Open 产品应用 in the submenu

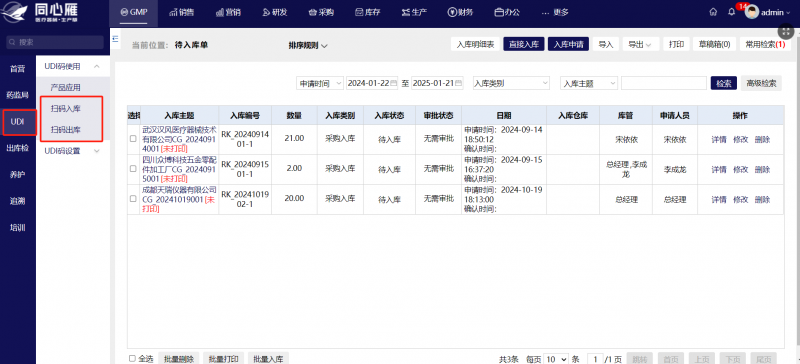pyautogui.click(x=65, y=87)
